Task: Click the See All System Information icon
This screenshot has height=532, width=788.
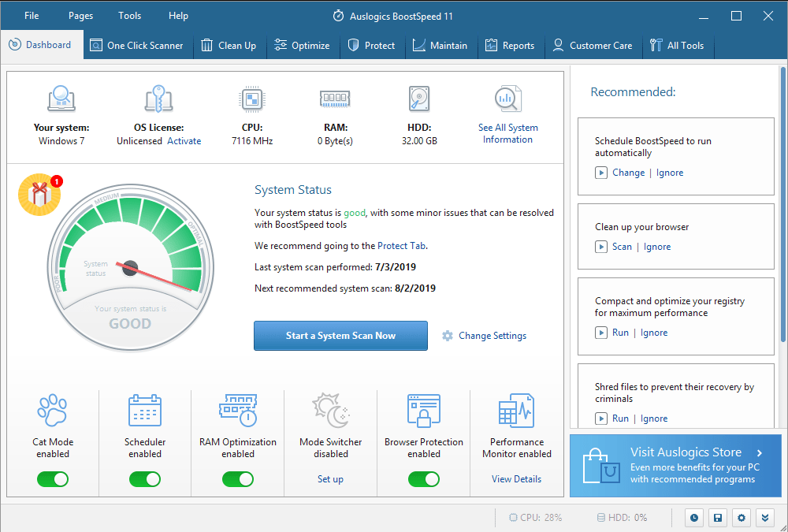Action: coord(507,99)
